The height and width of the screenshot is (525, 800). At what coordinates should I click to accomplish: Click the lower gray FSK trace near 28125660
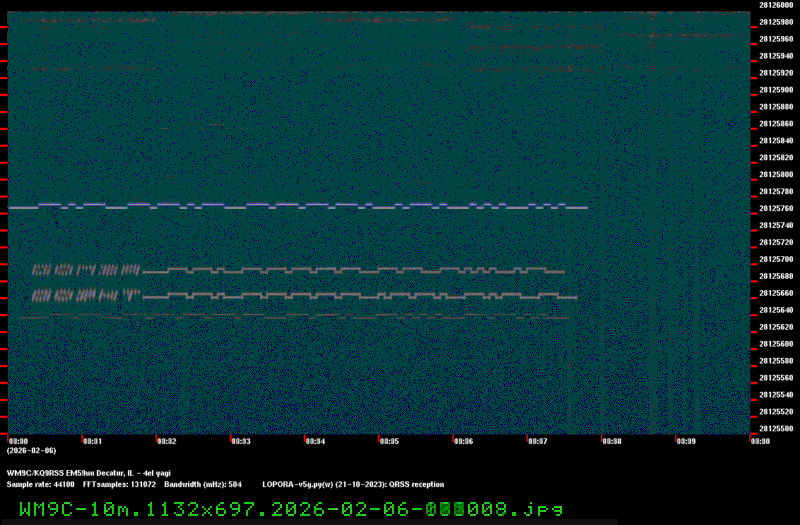[x=350, y=296]
